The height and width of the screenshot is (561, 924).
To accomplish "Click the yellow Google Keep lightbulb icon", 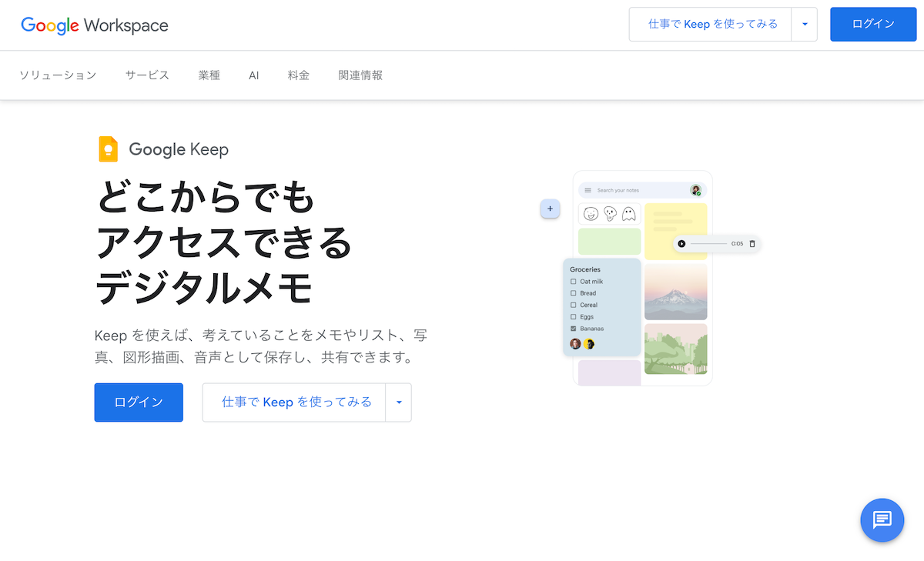I will pos(108,149).
